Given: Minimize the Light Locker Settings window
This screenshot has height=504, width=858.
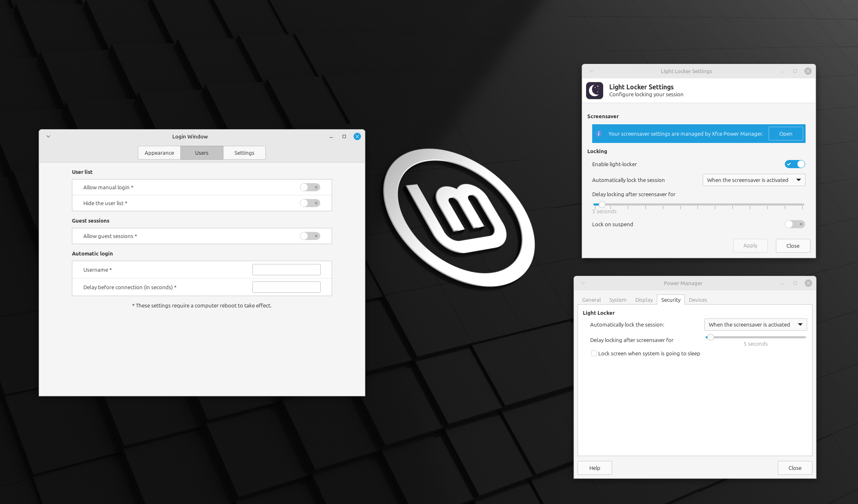Looking at the screenshot, I should [782, 71].
